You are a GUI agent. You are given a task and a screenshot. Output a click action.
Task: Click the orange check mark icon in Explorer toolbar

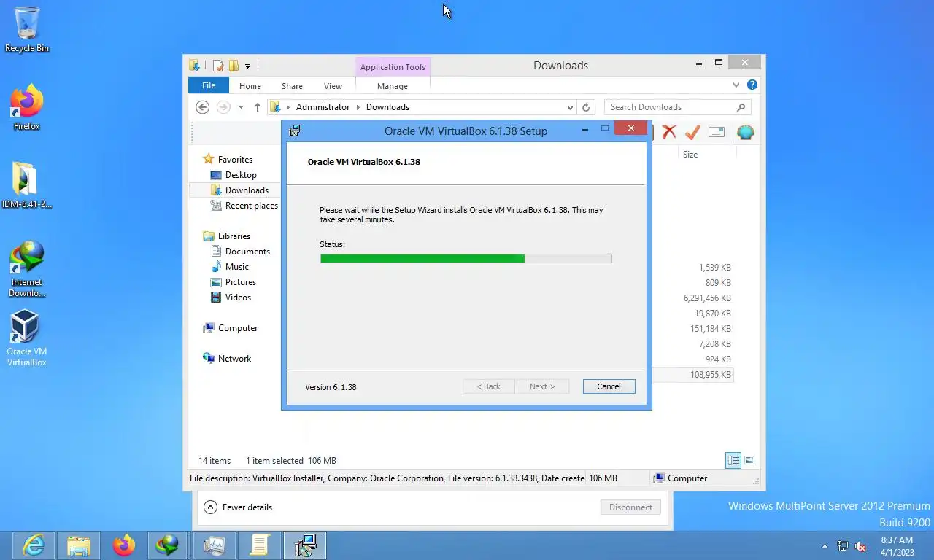692,132
